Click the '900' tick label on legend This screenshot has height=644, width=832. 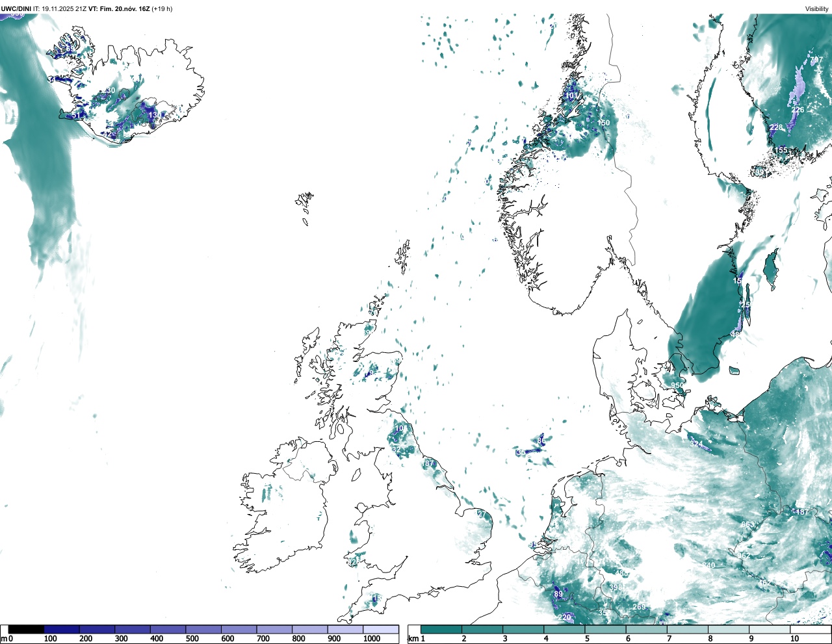[x=334, y=639]
